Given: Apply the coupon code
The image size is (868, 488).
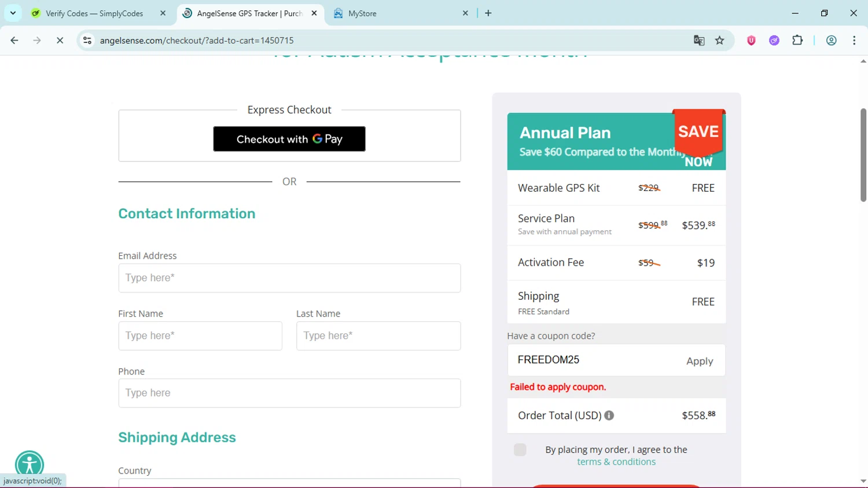Looking at the screenshot, I should pyautogui.click(x=700, y=361).
